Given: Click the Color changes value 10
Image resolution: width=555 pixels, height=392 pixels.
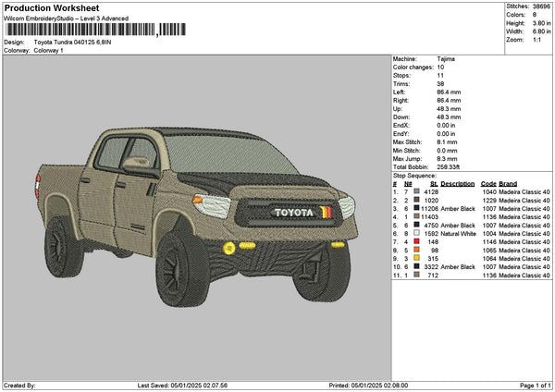Looking at the screenshot, I should tap(440, 67).
